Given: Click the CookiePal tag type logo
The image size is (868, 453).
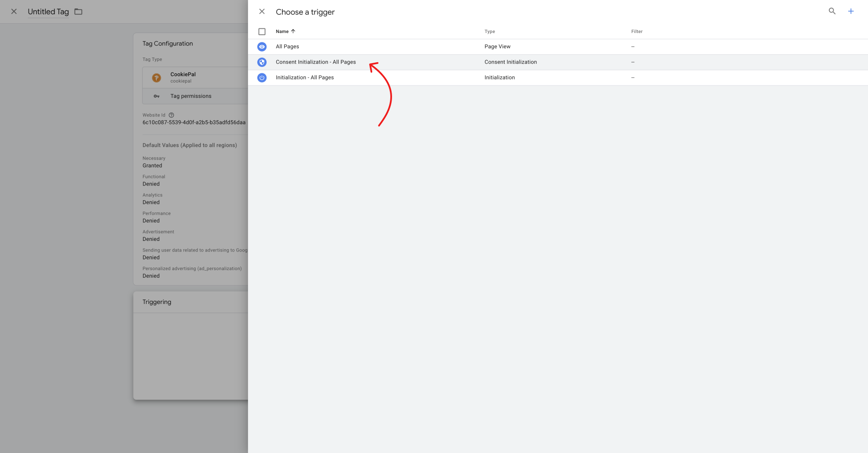Looking at the screenshot, I should [157, 77].
